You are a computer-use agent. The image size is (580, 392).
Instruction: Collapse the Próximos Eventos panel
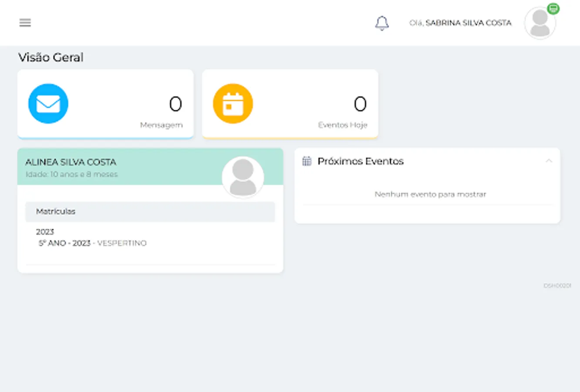pyautogui.click(x=549, y=161)
